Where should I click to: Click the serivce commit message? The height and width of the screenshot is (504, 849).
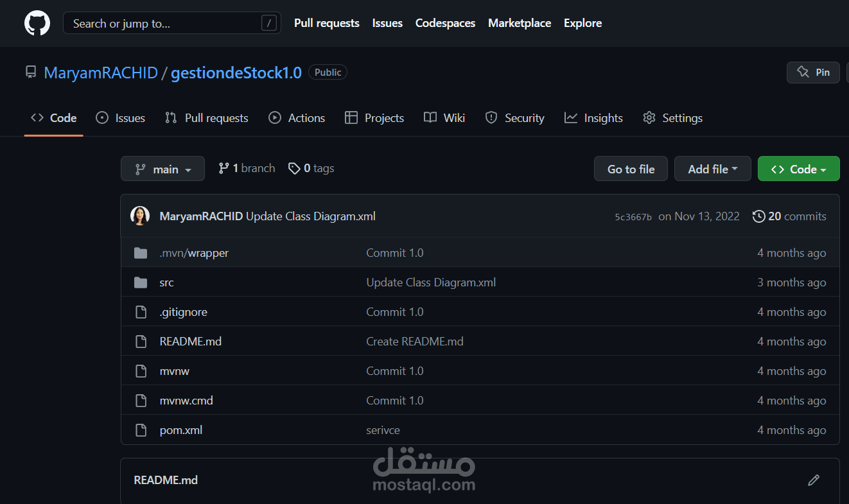[383, 430]
